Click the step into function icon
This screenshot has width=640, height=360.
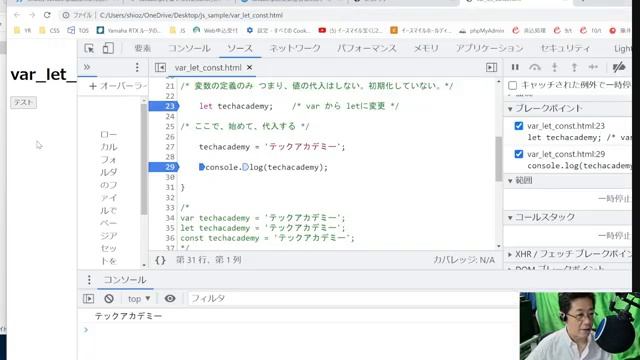point(554,67)
